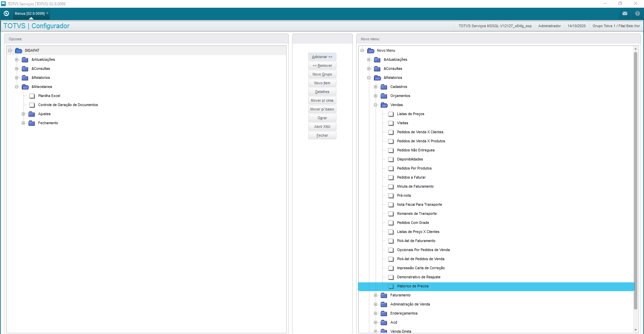The image size is (644, 334).
Task: Collapse &Relatorios in the Novo menu tree
Action: tap(369, 78)
